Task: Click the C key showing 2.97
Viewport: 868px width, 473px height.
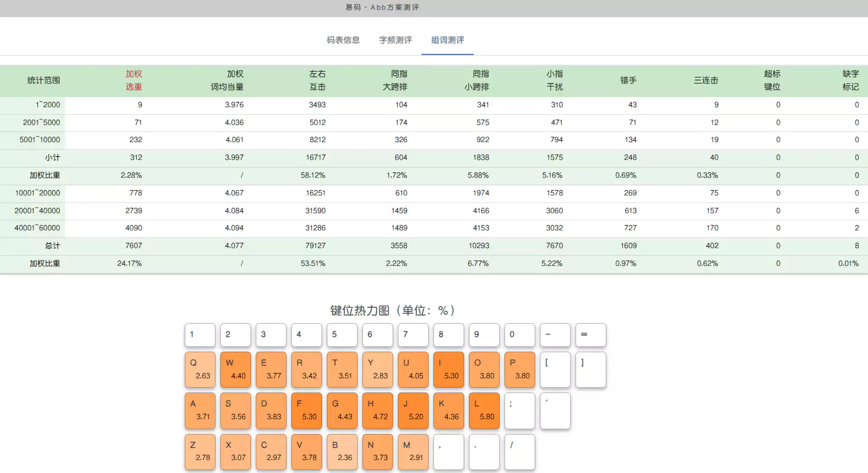Action: click(271, 452)
